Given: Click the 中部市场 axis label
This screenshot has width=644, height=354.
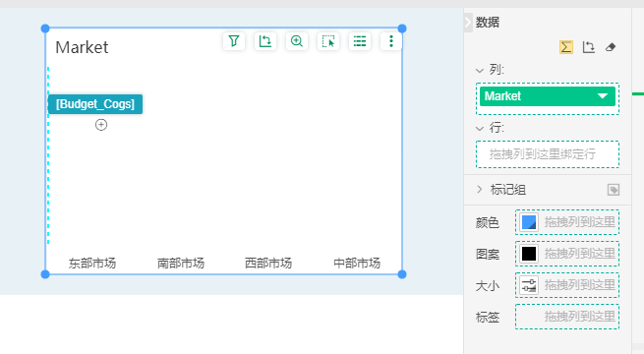Looking at the screenshot, I should click(x=357, y=263).
